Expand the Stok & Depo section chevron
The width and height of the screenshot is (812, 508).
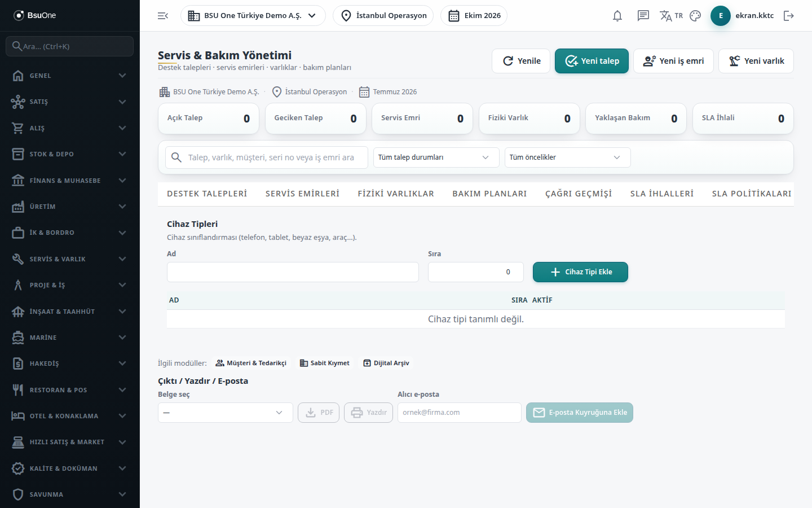(122, 154)
